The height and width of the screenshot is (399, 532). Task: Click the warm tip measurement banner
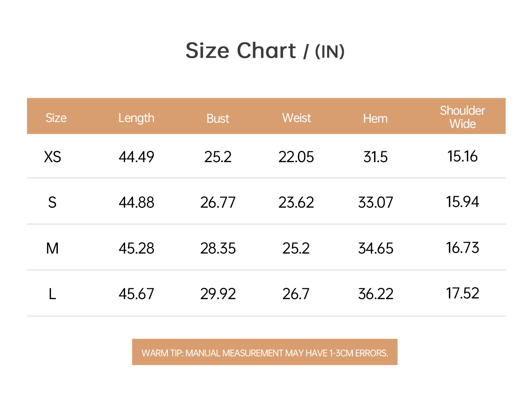click(x=265, y=352)
